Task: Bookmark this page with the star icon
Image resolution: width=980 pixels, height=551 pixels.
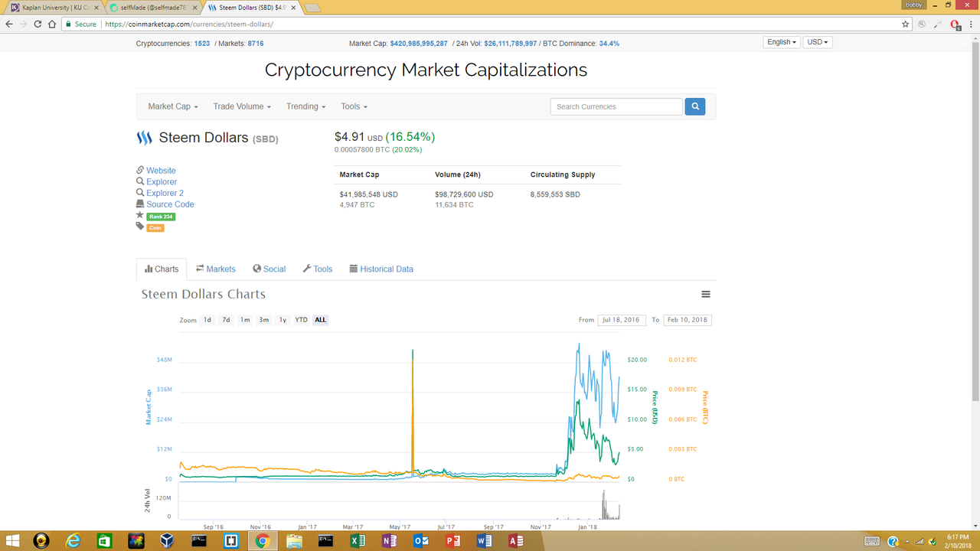Action: (x=906, y=24)
